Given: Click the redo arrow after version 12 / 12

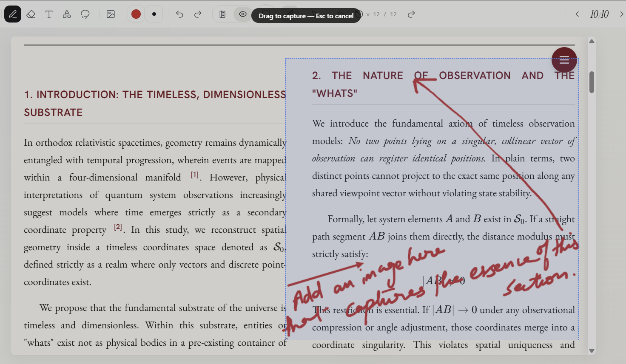Looking at the screenshot, I should coord(411,14).
